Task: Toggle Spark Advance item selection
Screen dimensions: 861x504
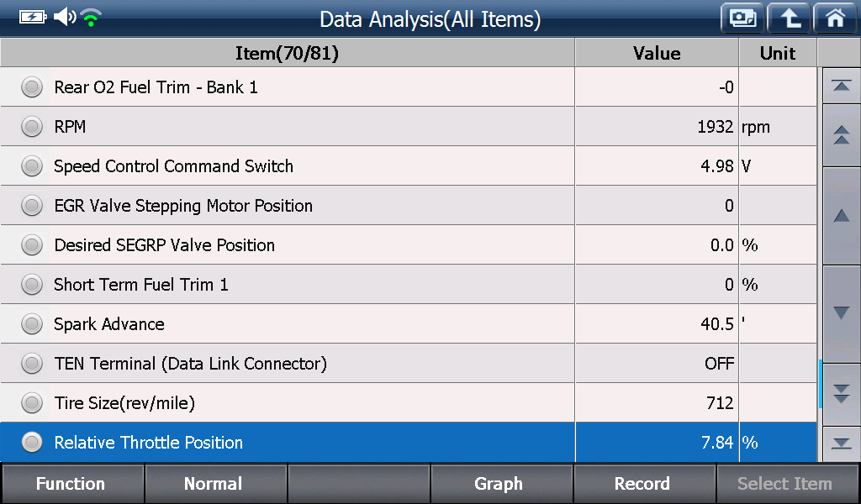Action: point(32,324)
